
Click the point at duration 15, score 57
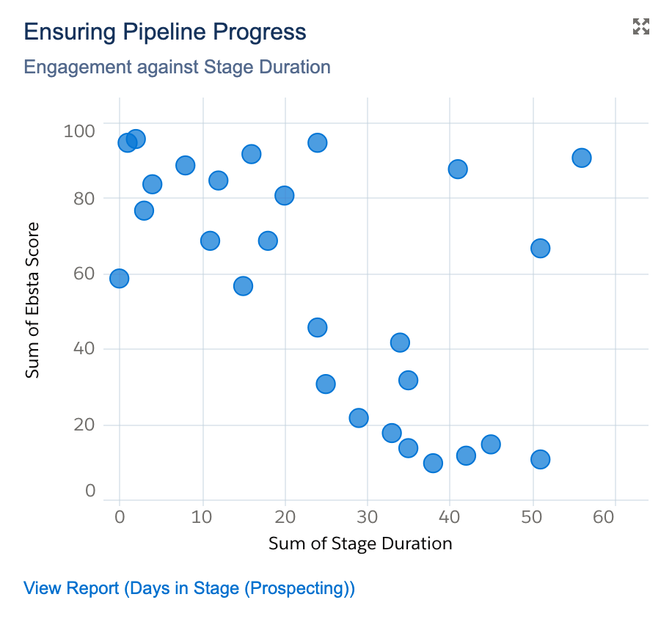(x=243, y=285)
